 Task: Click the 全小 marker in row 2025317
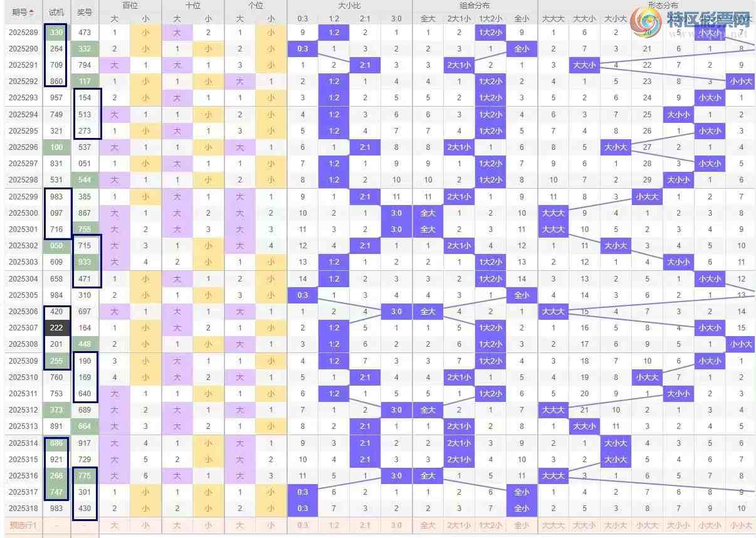coord(522,492)
